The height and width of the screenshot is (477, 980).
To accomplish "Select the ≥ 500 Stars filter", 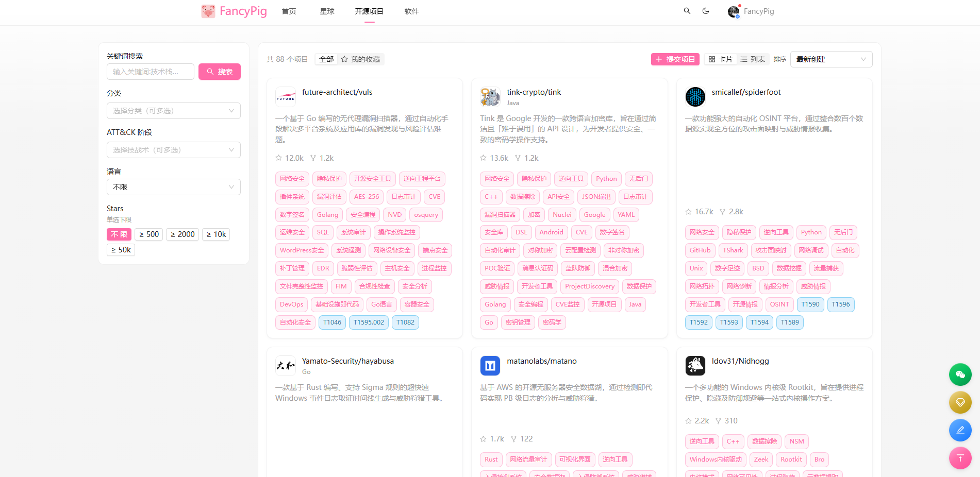I will [149, 234].
